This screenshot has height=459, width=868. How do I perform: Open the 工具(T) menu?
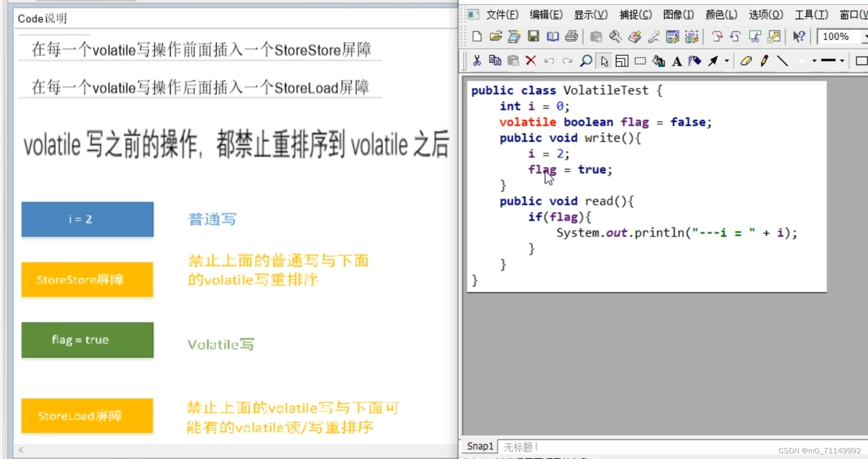tap(811, 15)
